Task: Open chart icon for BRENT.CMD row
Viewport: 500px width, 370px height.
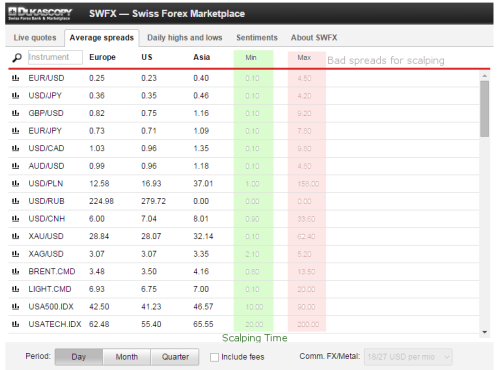Action: (15, 271)
